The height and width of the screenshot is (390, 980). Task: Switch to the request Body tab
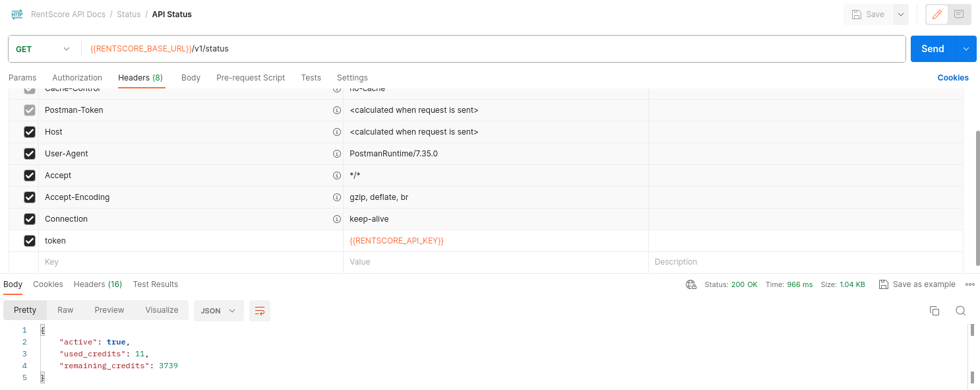tap(191, 78)
